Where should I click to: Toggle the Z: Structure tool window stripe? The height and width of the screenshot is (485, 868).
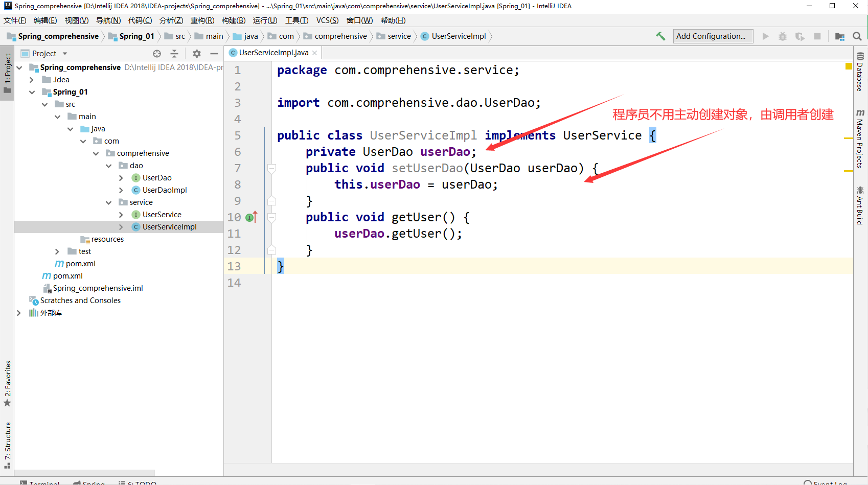coord(7,445)
